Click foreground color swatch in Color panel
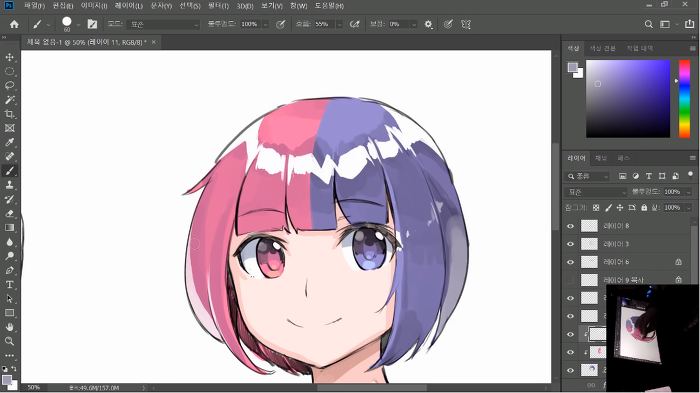The width and height of the screenshot is (700, 393). 572,67
